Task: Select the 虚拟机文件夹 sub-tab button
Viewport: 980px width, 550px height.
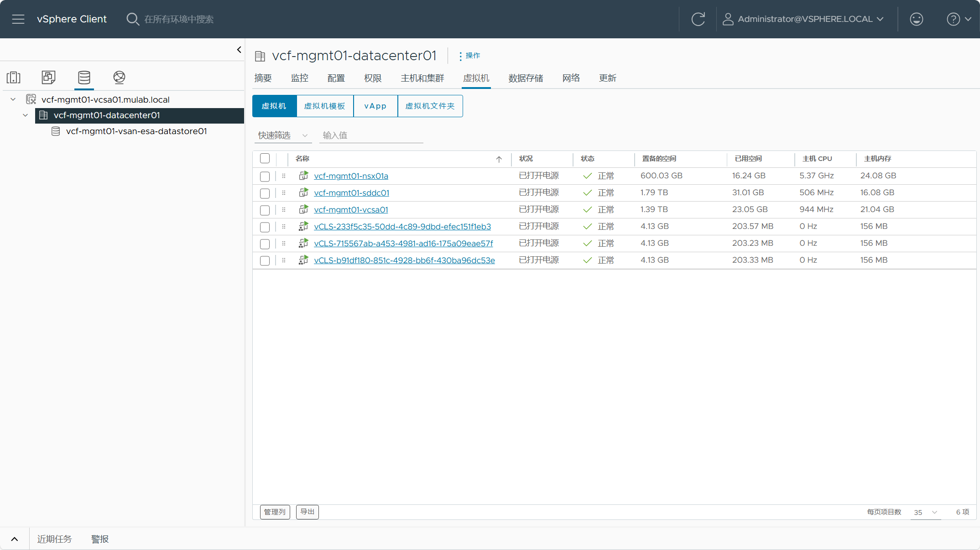Action: tap(430, 106)
